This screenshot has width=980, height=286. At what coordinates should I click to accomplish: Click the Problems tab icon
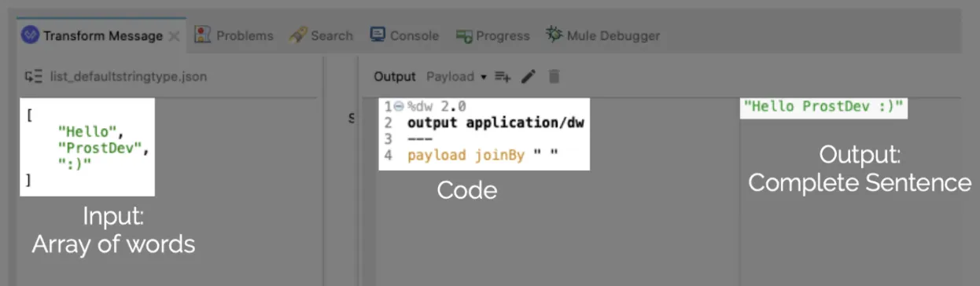(x=203, y=35)
